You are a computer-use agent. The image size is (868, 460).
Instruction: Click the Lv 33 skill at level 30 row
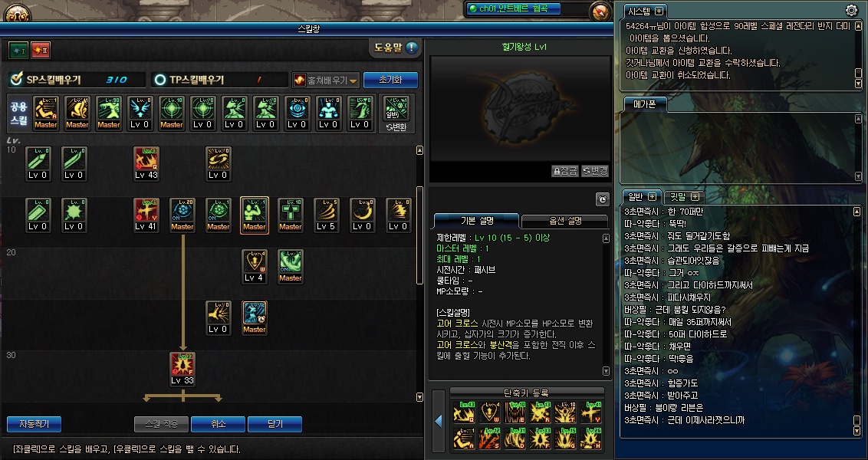[182, 370]
